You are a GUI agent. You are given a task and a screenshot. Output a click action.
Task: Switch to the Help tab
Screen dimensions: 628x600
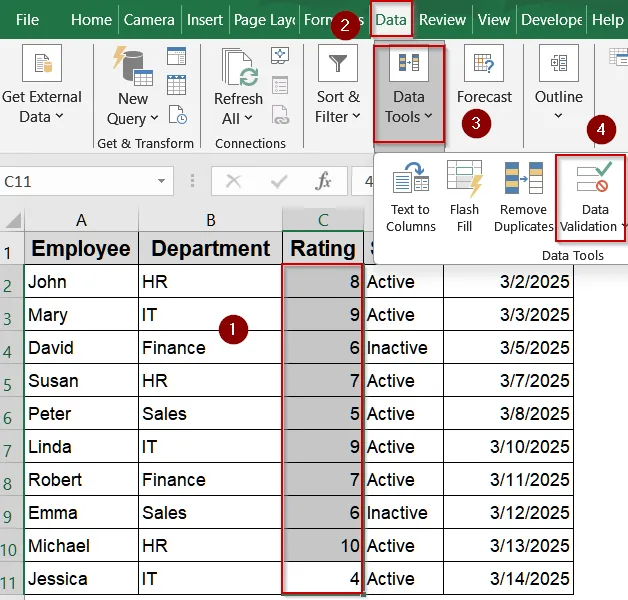pos(607,20)
